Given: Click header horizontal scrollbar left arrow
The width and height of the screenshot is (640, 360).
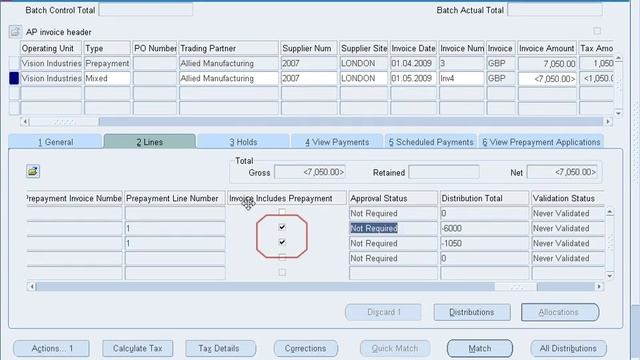Looking at the screenshot, I should 24,122.
